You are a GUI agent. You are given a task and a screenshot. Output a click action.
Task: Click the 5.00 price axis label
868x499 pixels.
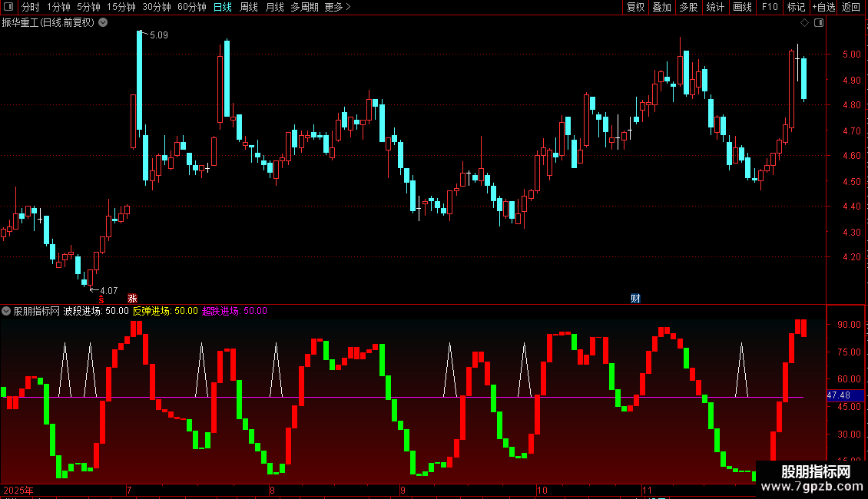click(851, 55)
